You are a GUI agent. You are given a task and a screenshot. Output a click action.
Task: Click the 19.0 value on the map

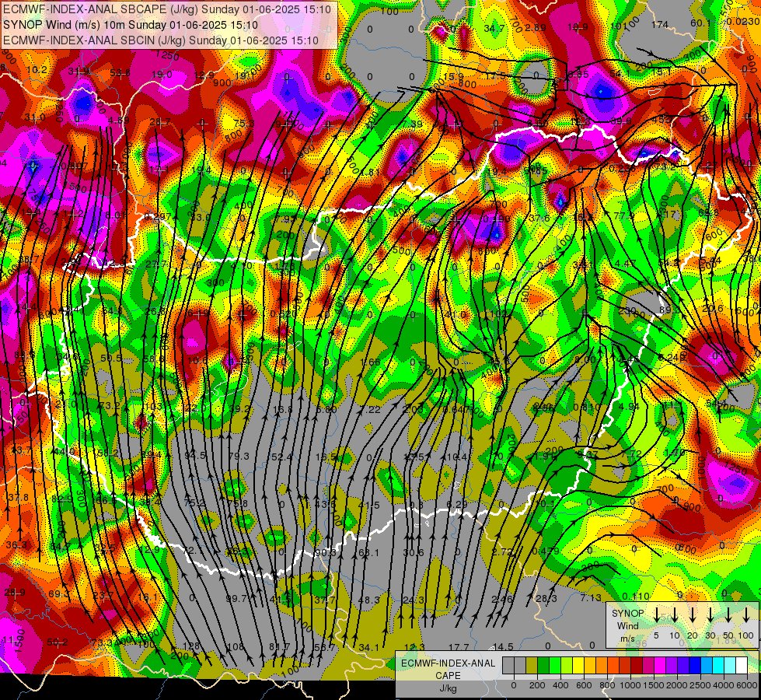[x=162, y=75]
